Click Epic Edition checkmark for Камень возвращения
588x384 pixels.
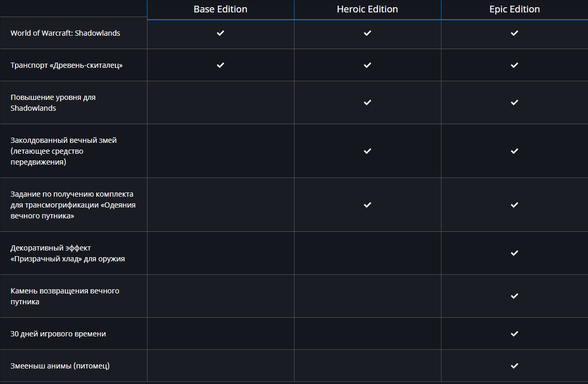[x=514, y=296]
